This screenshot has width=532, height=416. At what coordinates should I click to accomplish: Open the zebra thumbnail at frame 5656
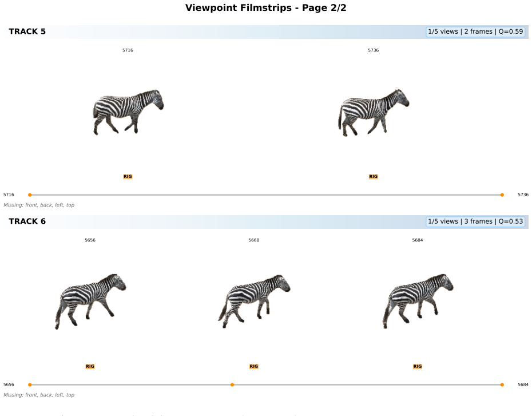(x=90, y=302)
